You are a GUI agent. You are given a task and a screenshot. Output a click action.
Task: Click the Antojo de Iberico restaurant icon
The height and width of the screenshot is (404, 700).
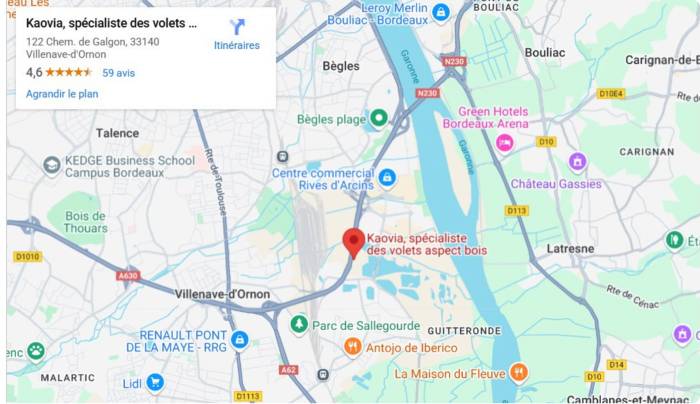coord(352,347)
